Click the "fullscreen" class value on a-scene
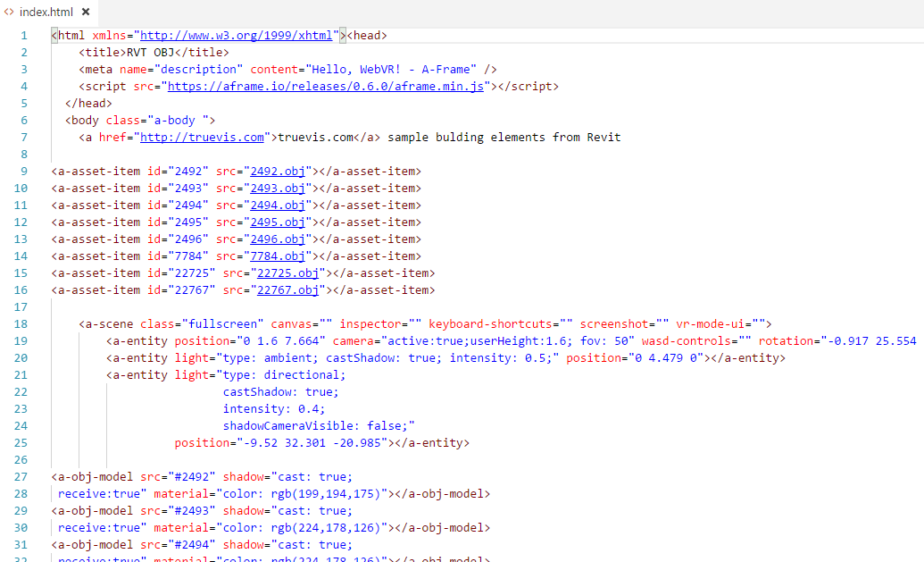This screenshot has width=924, height=562. [x=223, y=323]
